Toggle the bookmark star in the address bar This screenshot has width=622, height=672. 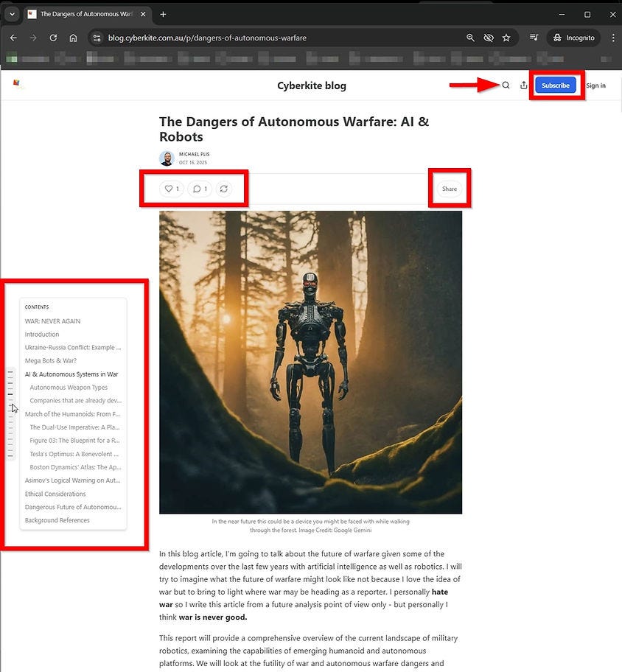pos(506,38)
